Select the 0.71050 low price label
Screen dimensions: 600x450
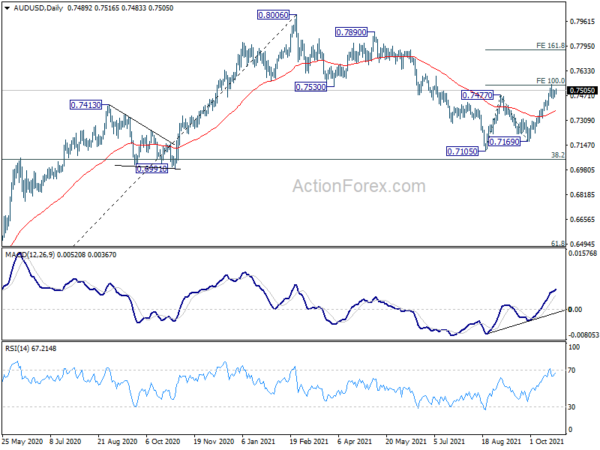pyautogui.click(x=462, y=152)
